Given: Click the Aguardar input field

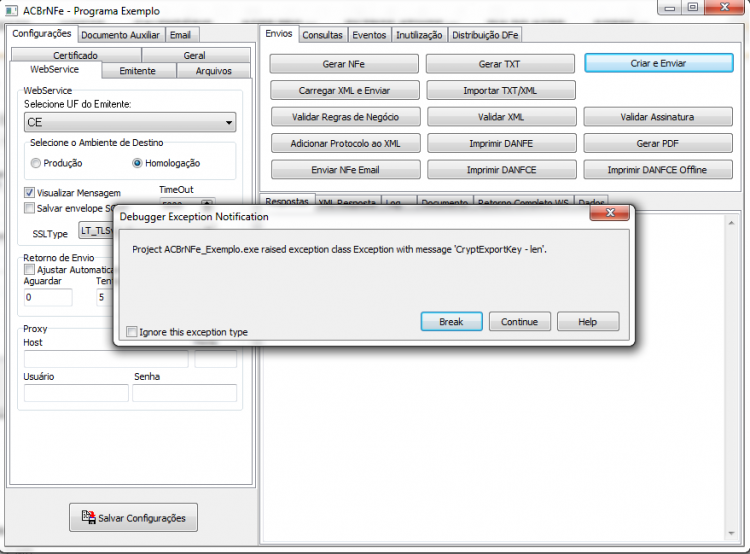Looking at the screenshot, I should pyautogui.click(x=48, y=297).
